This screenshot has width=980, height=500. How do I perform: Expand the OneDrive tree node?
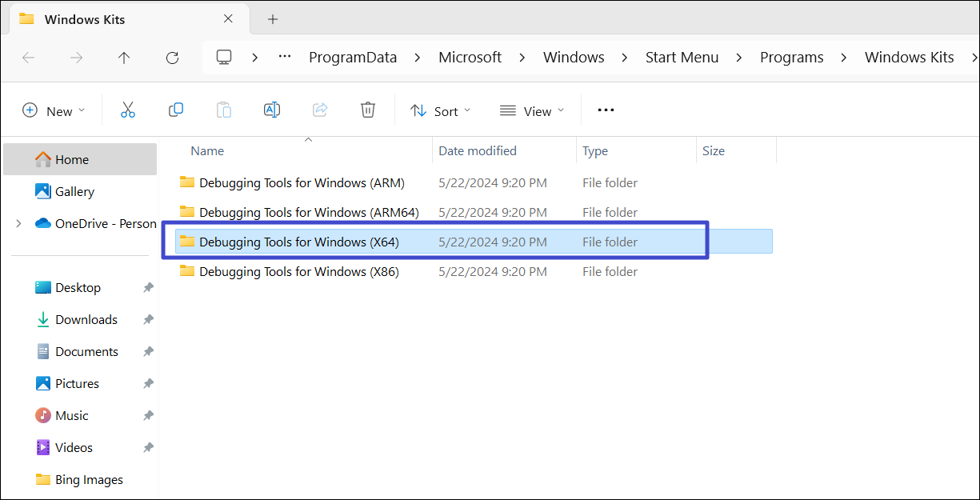tap(18, 224)
